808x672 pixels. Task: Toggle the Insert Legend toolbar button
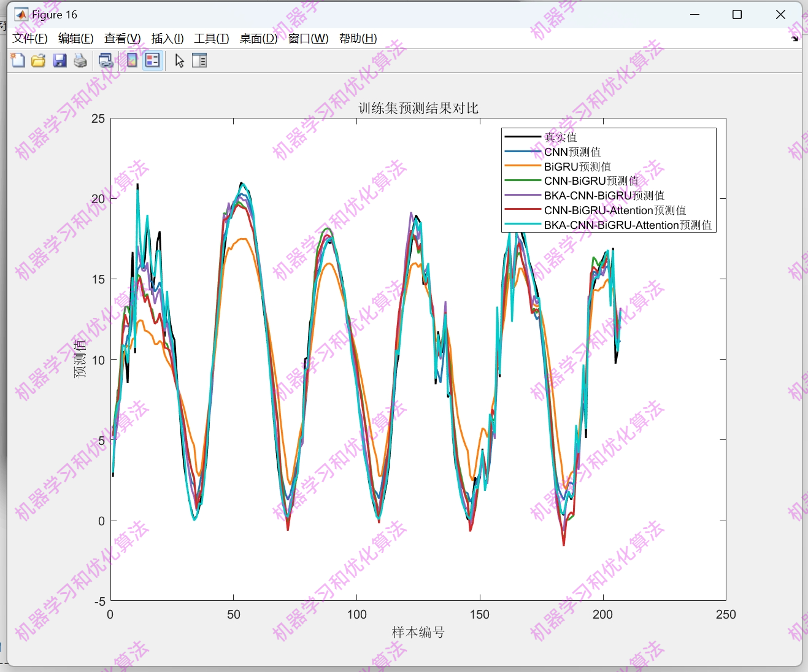pos(153,60)
